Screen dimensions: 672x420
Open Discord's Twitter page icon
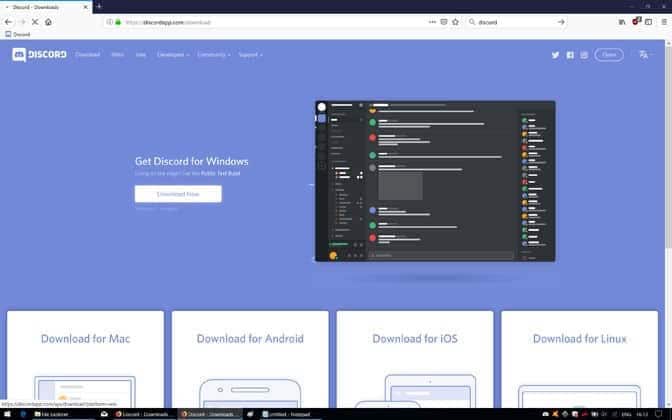555,55
